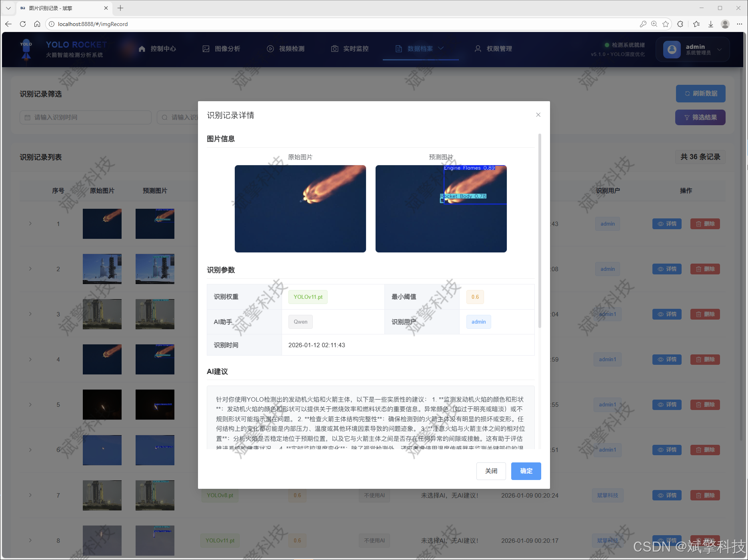Click the dialog's vertical scrollbar

tap(540, 231)
